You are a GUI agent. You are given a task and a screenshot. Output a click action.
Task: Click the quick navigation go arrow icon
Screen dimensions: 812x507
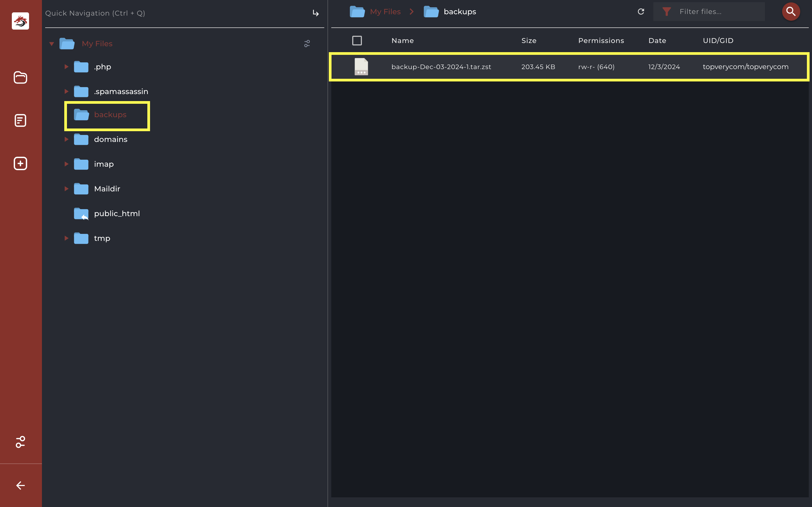[x=316, y=13]
